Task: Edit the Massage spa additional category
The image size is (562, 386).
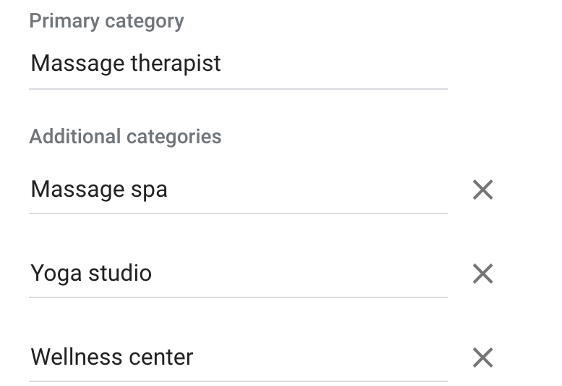Action: pos(238,190)
